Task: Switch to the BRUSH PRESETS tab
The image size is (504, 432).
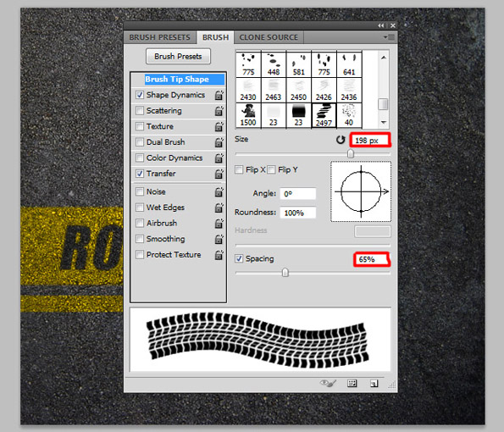Action: (x=159, y=37)
